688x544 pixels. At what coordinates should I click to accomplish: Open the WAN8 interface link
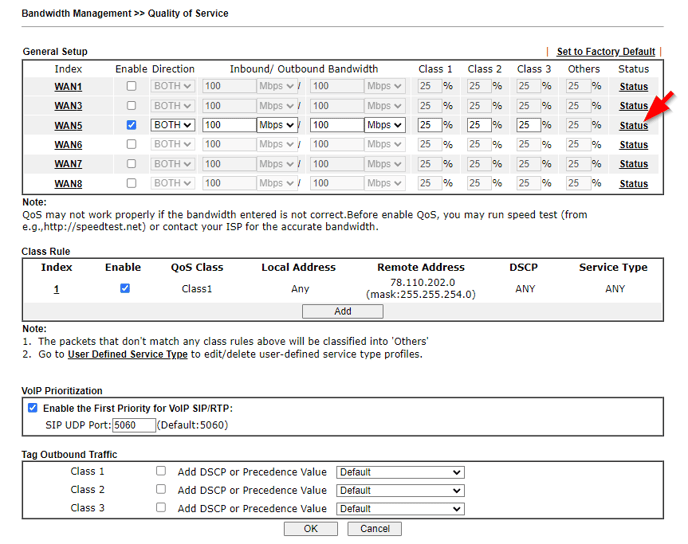tap(68, 184)
